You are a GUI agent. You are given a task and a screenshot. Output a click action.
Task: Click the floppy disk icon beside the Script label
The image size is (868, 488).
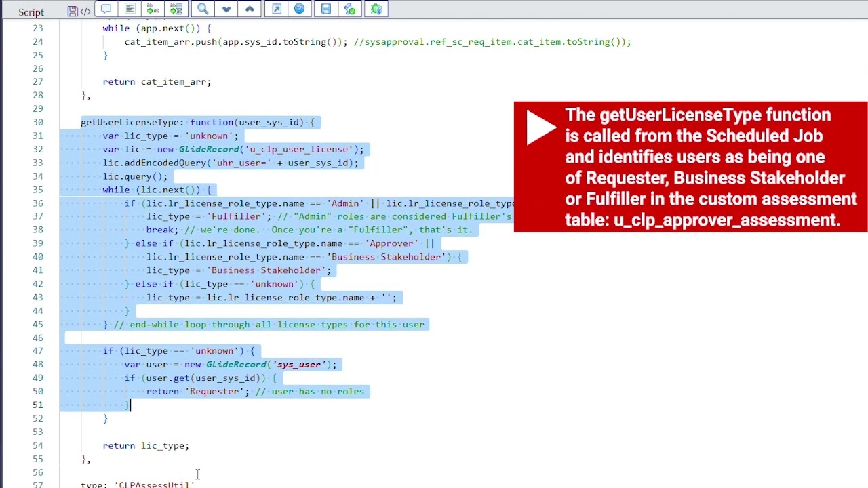(73, 11)
